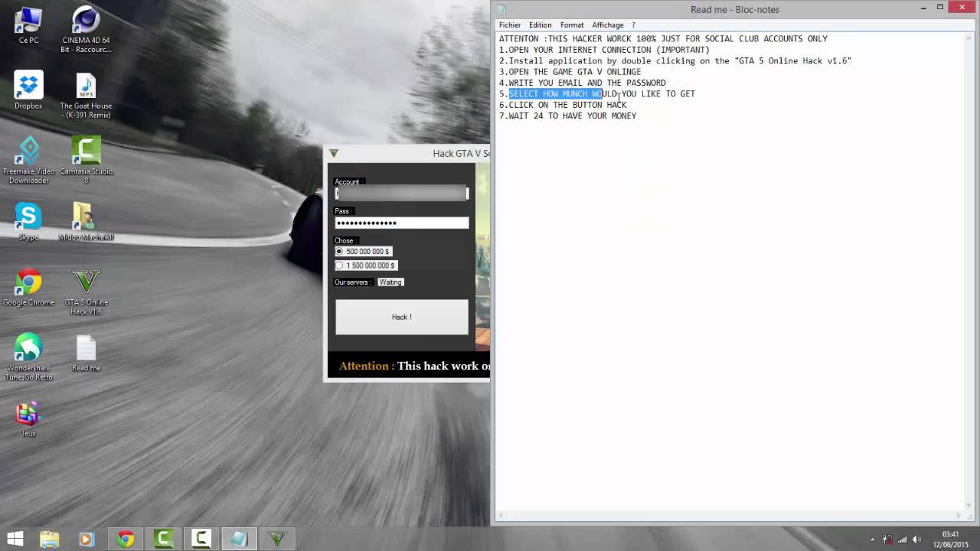Open GTA 5 Online Hack v1.6 desktop icon

(86, 292)
